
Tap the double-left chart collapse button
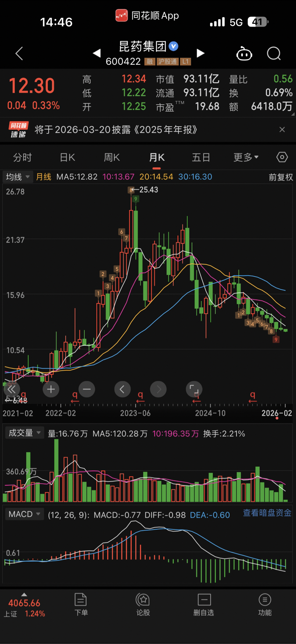click(11, 389)
